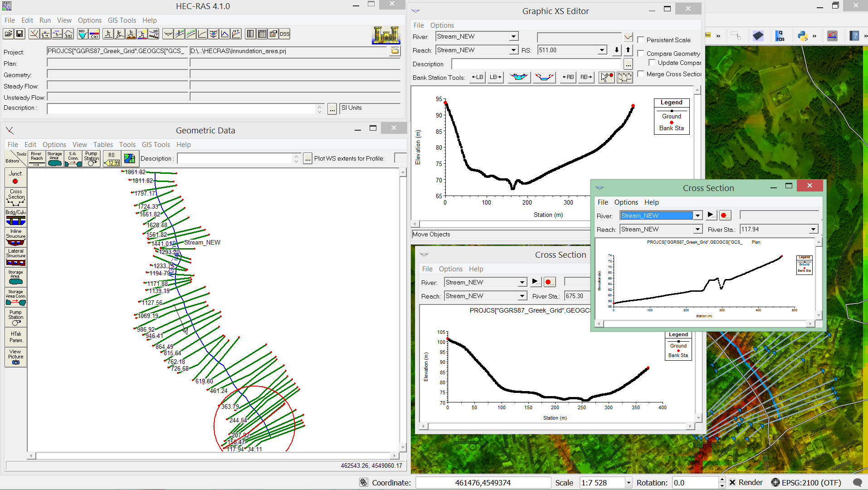Image resolution: width=868 pixels, height=490 pixels.
Task: Open Inline Structure editor
Action: pyautogui.click(x=15, y=237)
